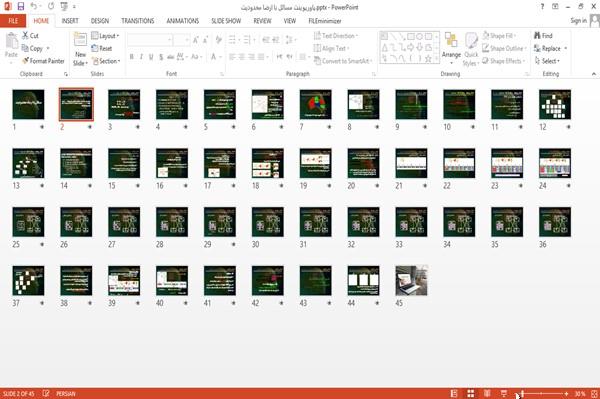Screen dimensions: 600x399
Task: Open the Shape Outline dropdown
Action: point(504,48)
